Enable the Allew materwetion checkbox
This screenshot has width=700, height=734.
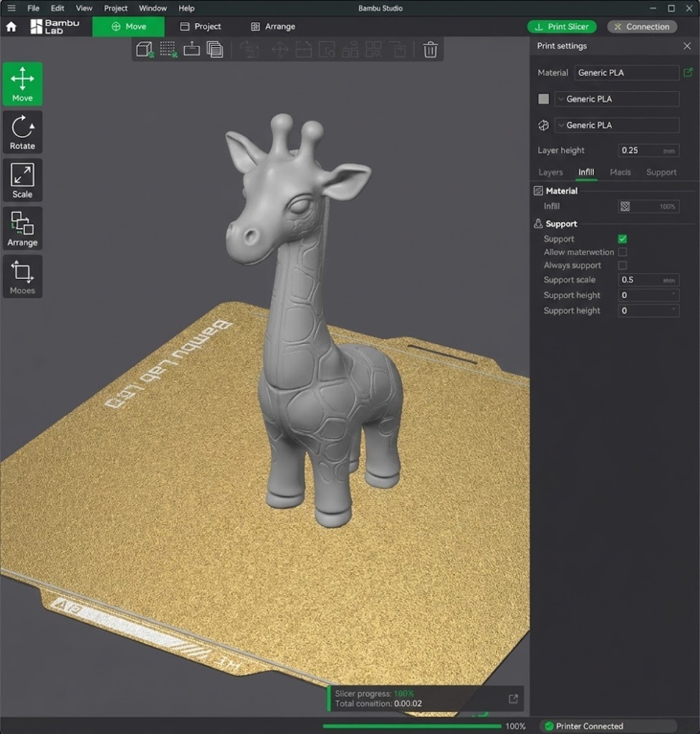click(x=623, y=252)
